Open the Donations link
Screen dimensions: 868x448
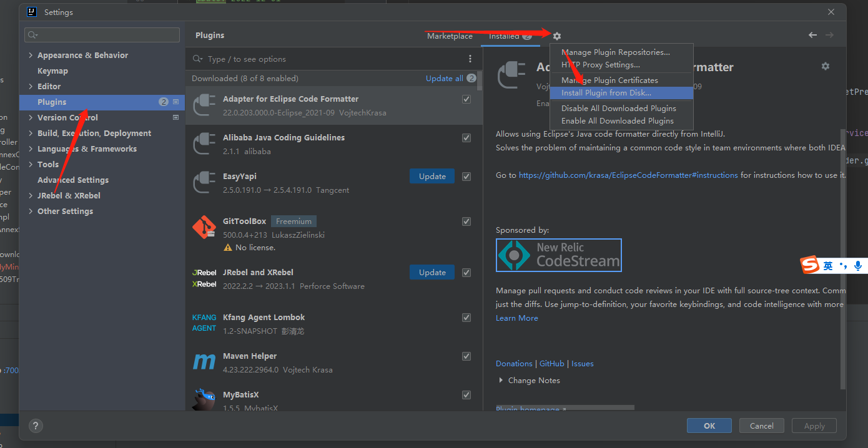pyautogui.click(x=514, y=363)
